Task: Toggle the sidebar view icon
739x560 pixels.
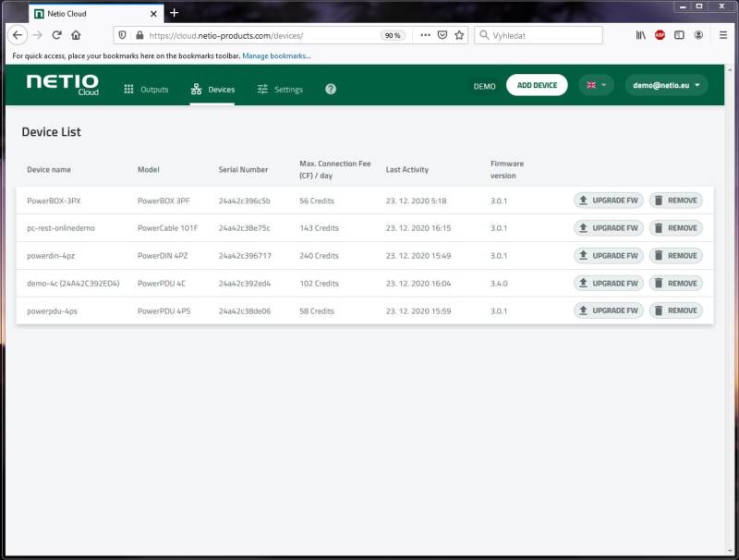Action: (x=679, y=35)
